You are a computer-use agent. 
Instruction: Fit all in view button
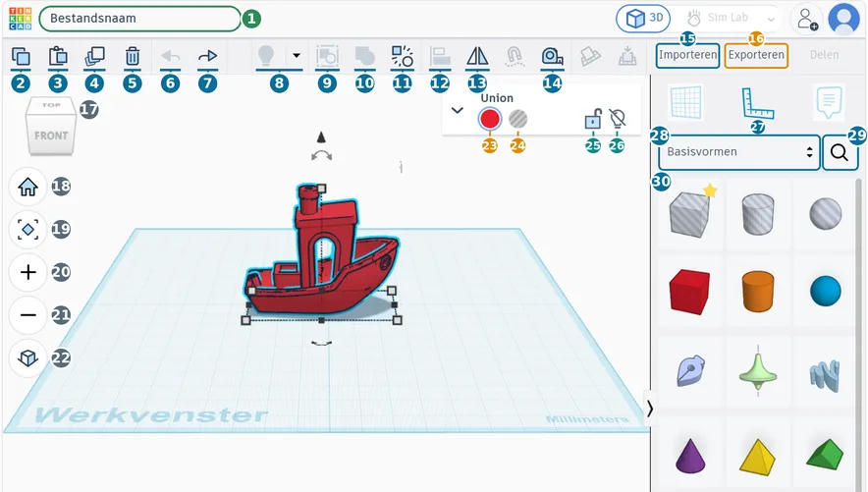(x=27, y=229)
